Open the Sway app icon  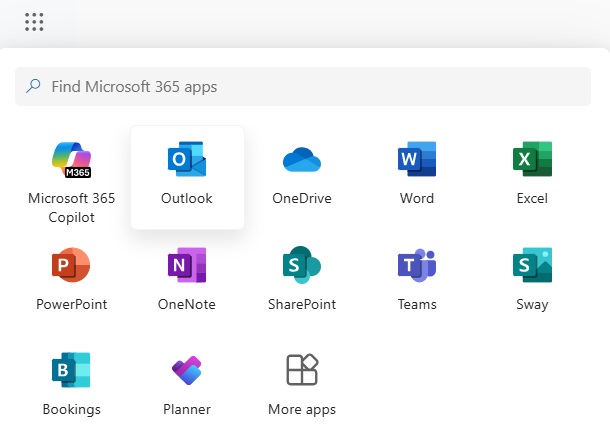(x=532, y=265)
